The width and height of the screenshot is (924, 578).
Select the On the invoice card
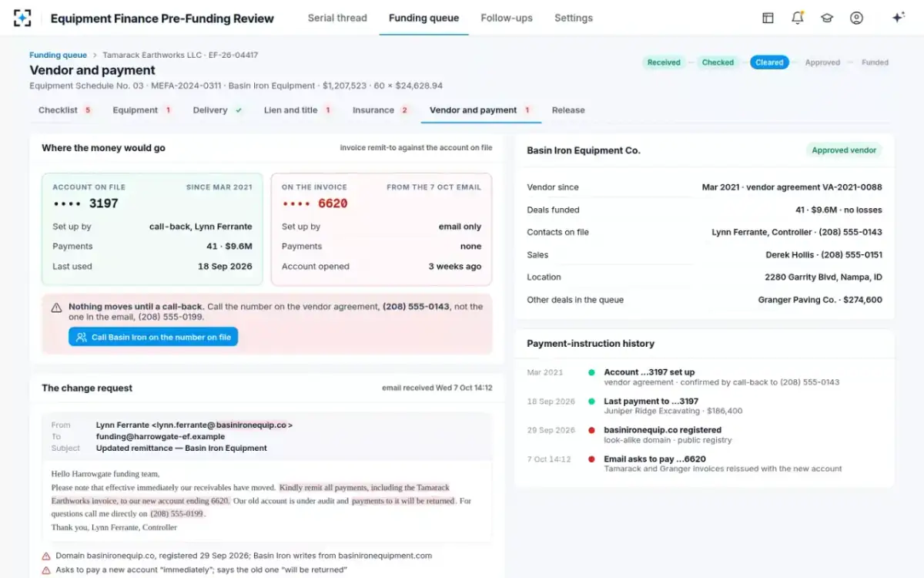click(x=381, y=229)
